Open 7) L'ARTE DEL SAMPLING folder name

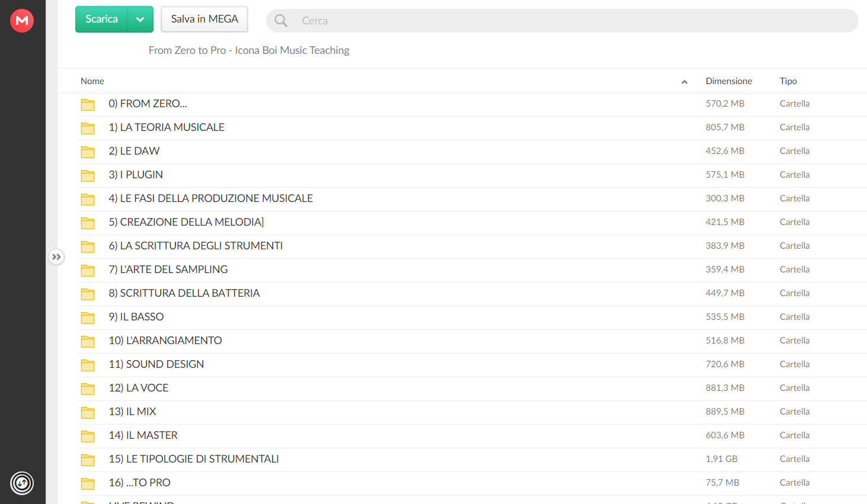click(168, 269)
